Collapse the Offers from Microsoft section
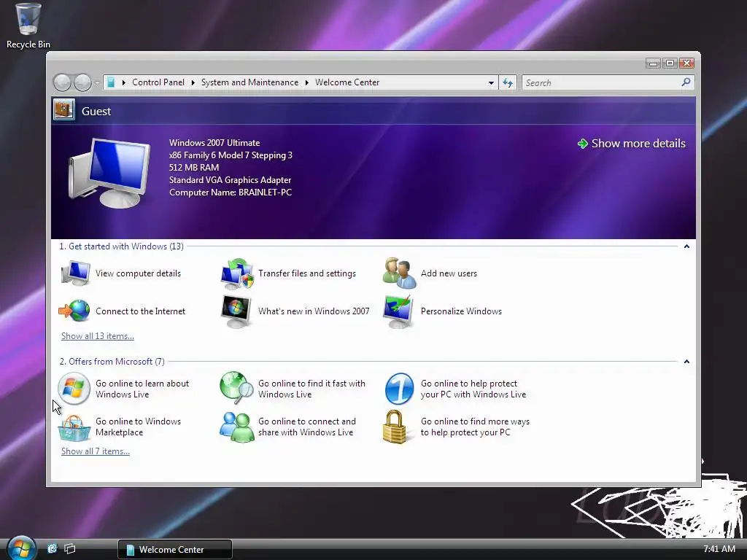Image resolution: width=747 pixels, height=560 pixels. tap(686, 362)
